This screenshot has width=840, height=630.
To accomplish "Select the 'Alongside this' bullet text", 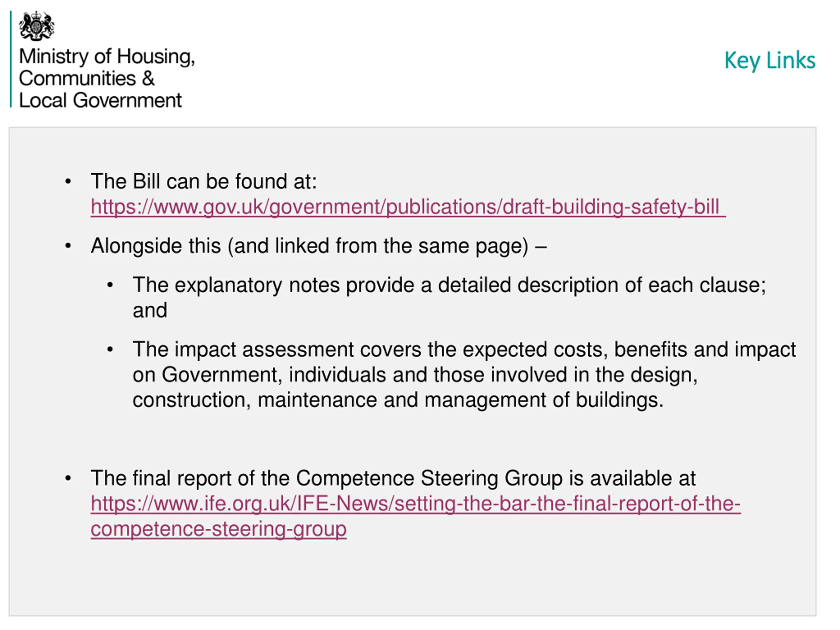I will pos(319,246).
